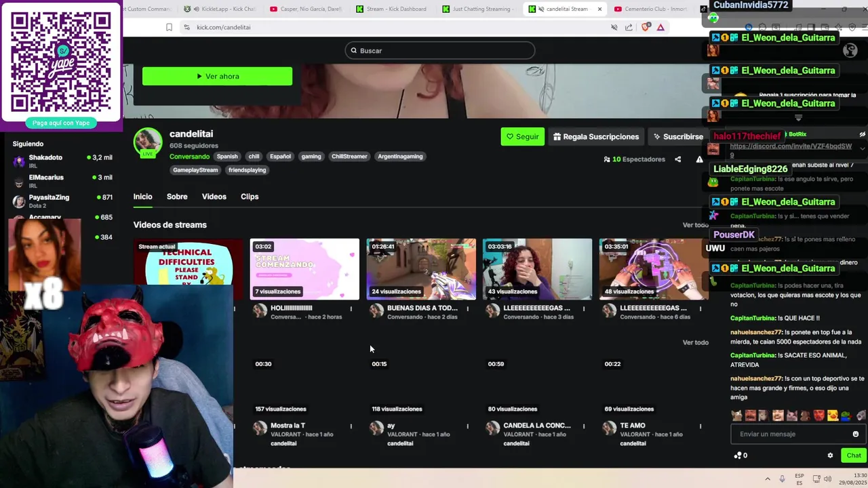
Task: Focus the Buscar search field
Action: (x=439, y=51)
